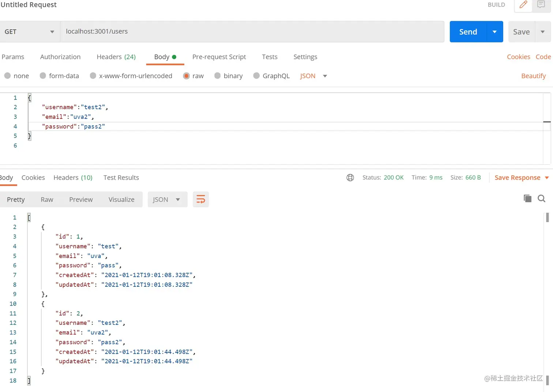
Task: Open the Cookies link at right
Action: point(518,57)
